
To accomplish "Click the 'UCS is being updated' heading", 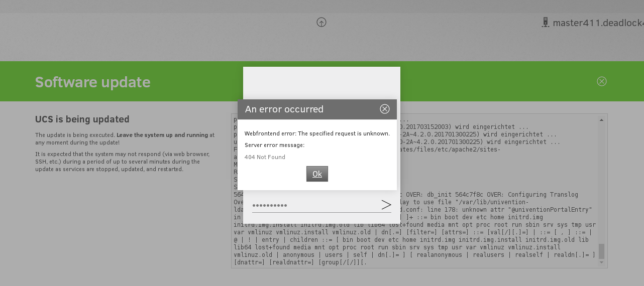I will (x=82, y=119).
